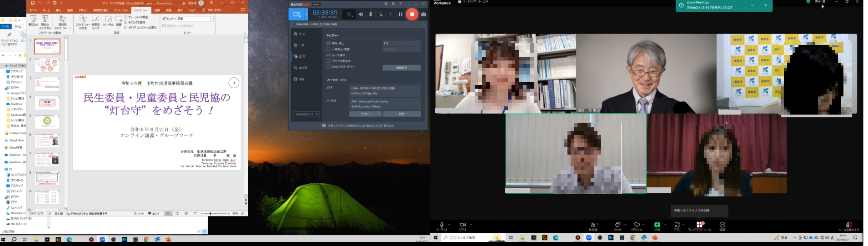The image size is (868, 246).
Task: Click Zoom green share screen button
Action: [657, 226]
